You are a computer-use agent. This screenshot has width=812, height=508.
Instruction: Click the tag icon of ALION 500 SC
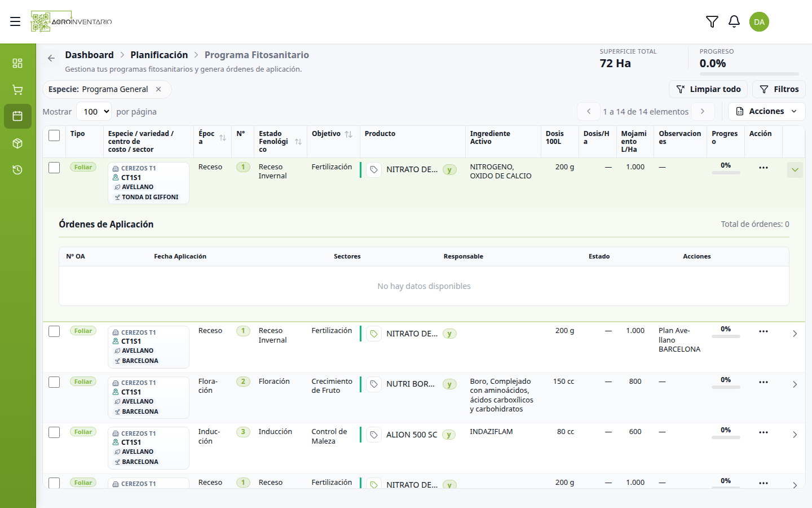coord(374,435)
